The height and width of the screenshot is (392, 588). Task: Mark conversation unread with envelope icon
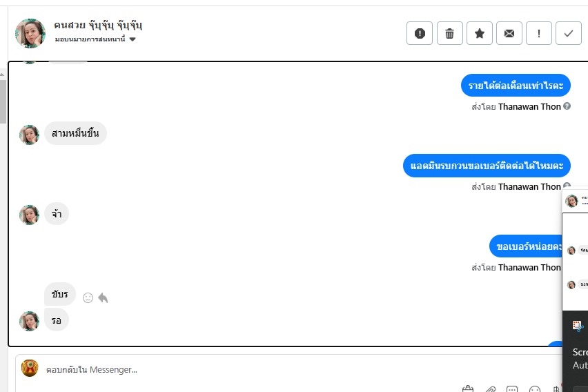click(x=509, y=33)
